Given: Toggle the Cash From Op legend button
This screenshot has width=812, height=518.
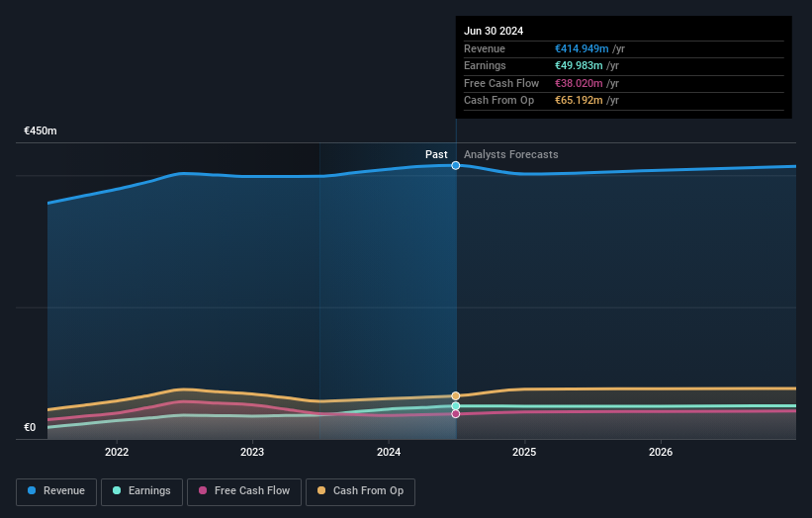Looking at the screenshot, I should (x=360, y=491).
